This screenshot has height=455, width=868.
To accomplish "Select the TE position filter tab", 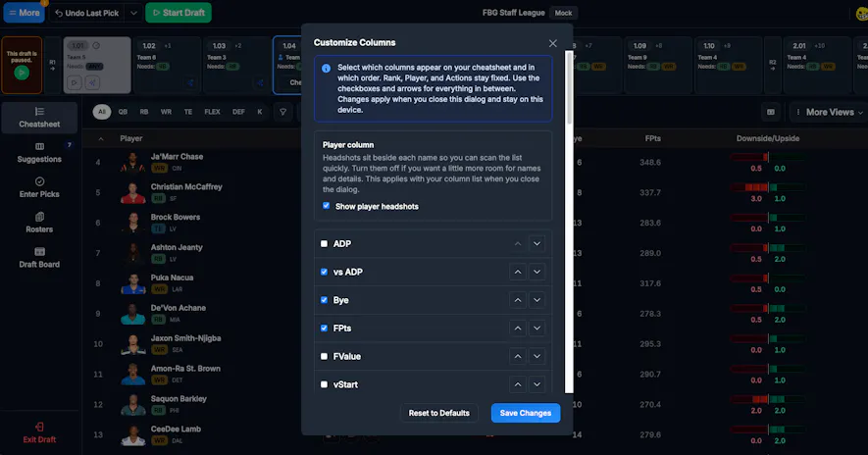I will (x=188, y=112).
